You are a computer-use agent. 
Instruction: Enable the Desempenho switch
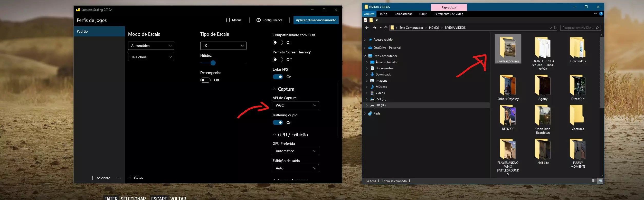click(x=205, y=80)
